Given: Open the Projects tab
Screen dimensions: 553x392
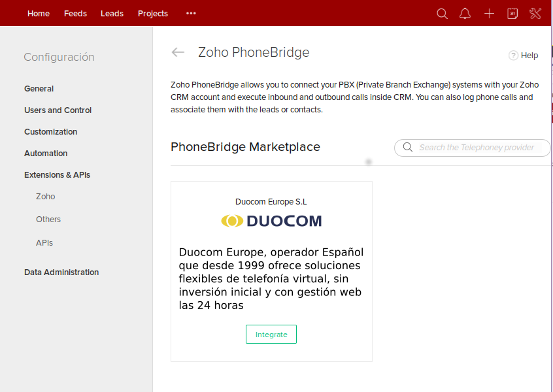Looking at the screenshot, I should (152, 13).
